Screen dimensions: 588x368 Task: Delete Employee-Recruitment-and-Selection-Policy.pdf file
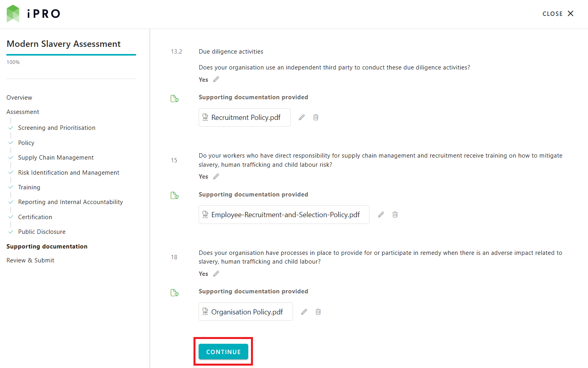click(395, 215)
